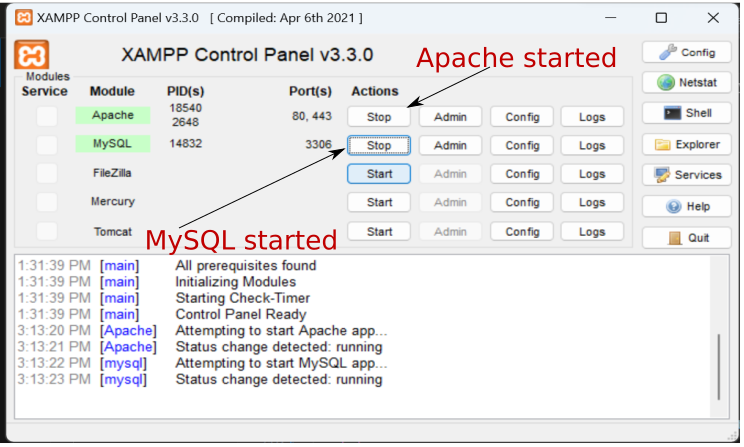Click the FileZilla module label

112,173
